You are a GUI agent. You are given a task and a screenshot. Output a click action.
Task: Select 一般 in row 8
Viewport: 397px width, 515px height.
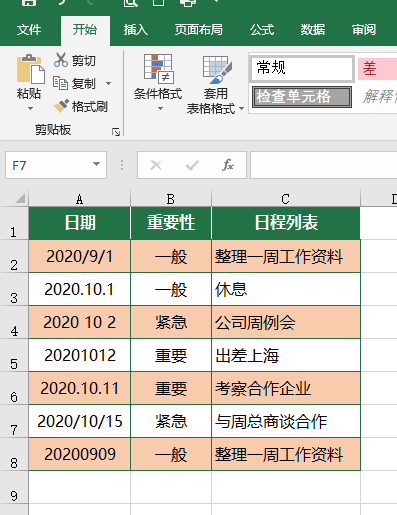(171, 454)
